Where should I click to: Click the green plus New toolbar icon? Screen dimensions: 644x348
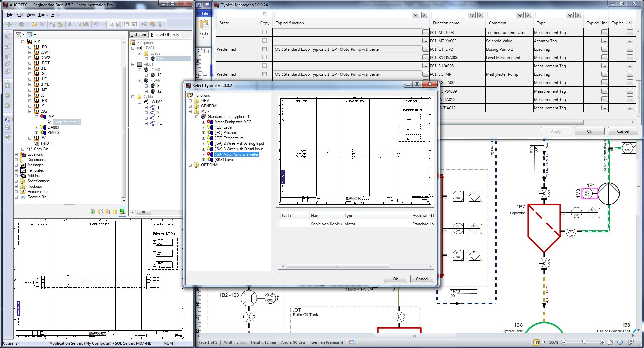[9, 24]
